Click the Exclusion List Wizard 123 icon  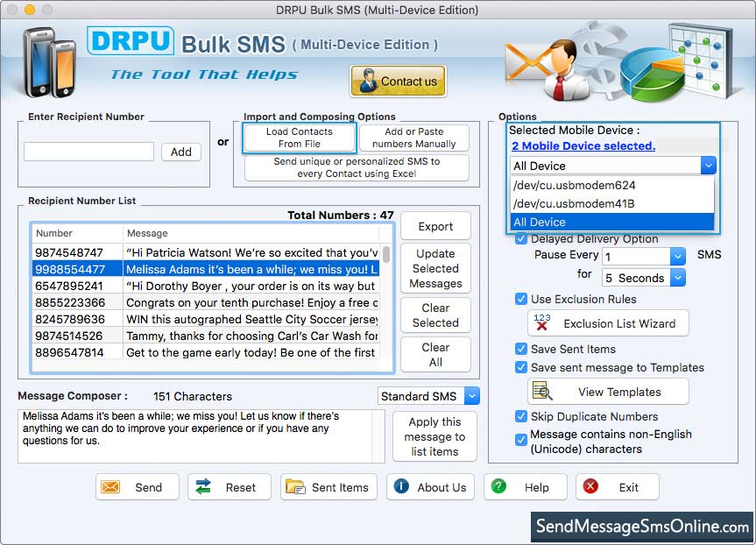click(542, 322)
